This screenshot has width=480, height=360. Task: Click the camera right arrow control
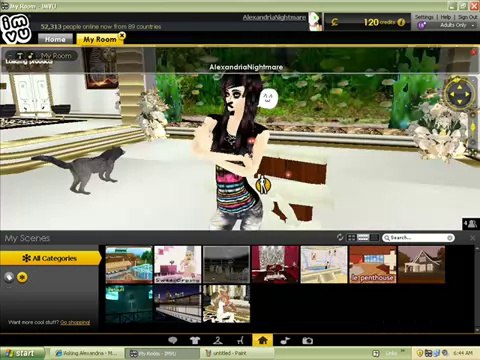(467, 94)
